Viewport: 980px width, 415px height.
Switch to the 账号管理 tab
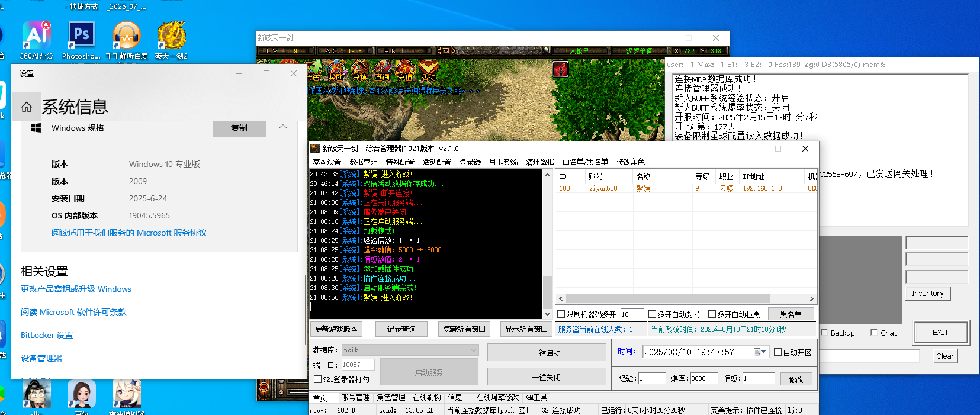click(355, 398)
